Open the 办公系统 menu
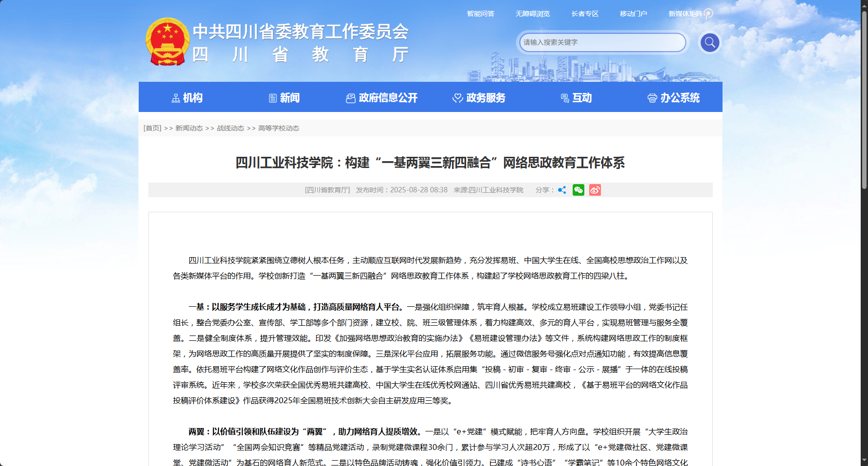This screenshot has width=868, height=466. tap(674, 98)
